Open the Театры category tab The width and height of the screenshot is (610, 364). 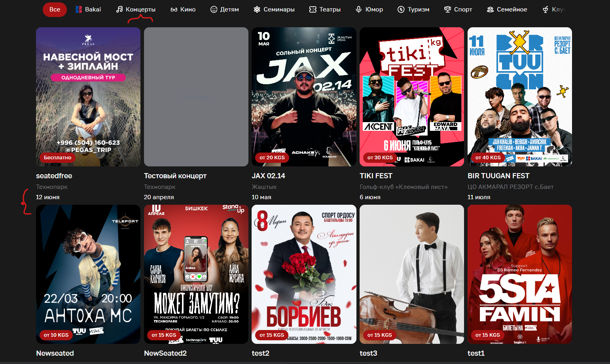tap(325, 9)
